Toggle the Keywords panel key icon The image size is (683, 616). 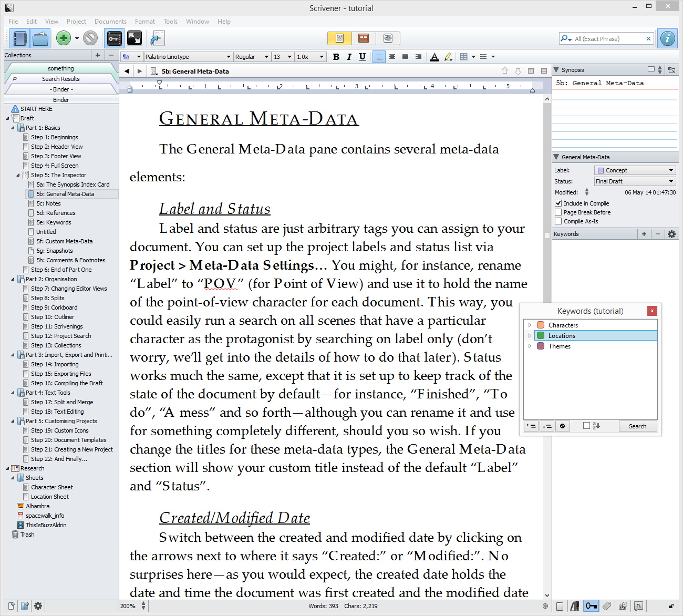[x=114, y=38]
